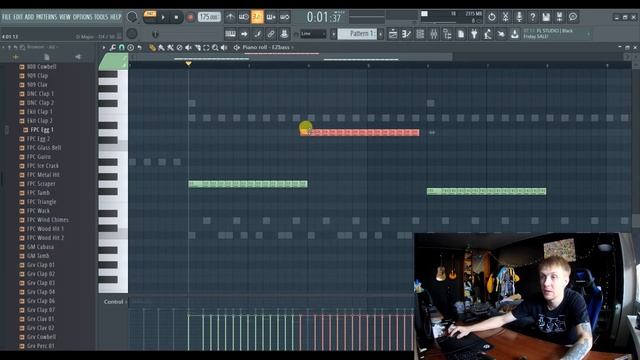Viewport: 640px width, 360px height.
Task: Open the PATTERNS menu
Action: pyautogui.click(x=46, y=17)
